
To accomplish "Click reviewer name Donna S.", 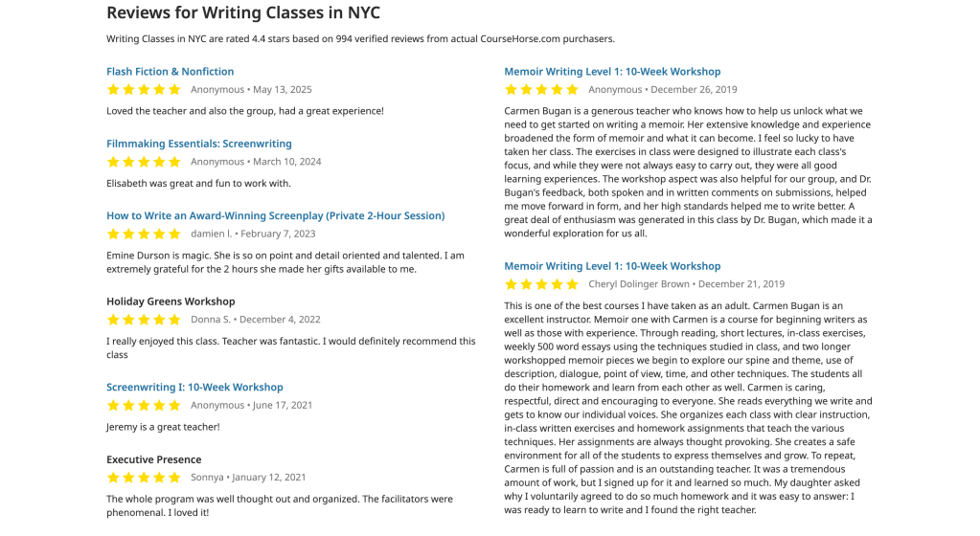I will click(x=210, y=320).
